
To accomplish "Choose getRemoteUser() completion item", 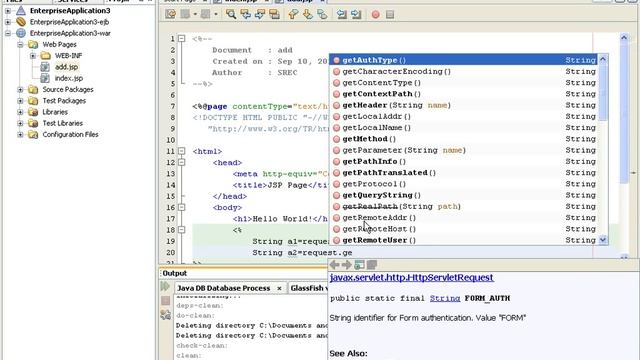I will tap(464, 240).
